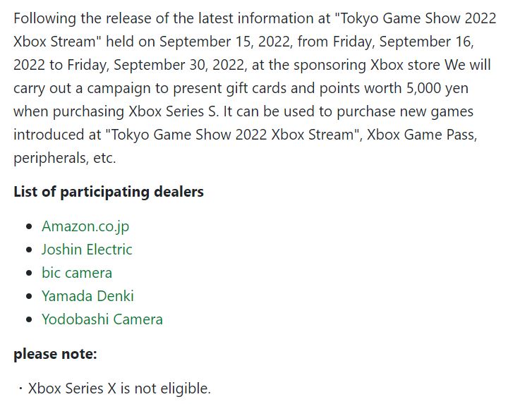Click '5,000 yen' in the paragraph
Image resolution: width=532 pixels, height=404 pixels.
click(x=437, y=88)
